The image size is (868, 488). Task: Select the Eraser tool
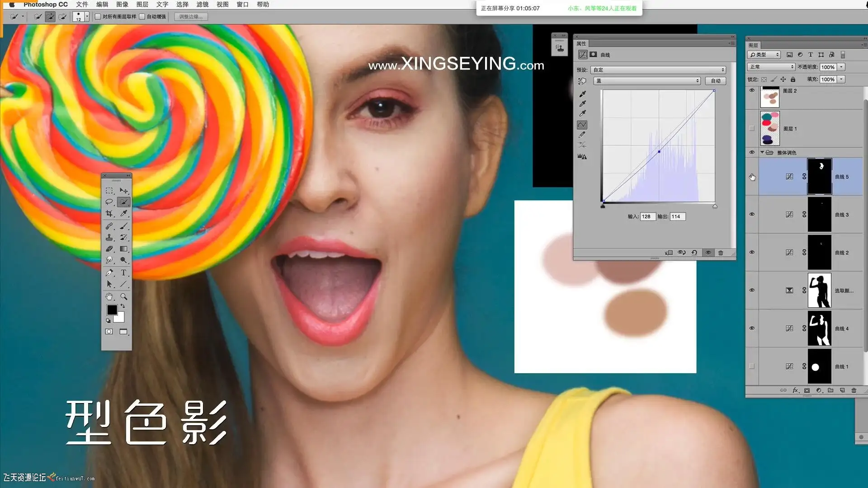pyautogui.click(x=109, y=249)
